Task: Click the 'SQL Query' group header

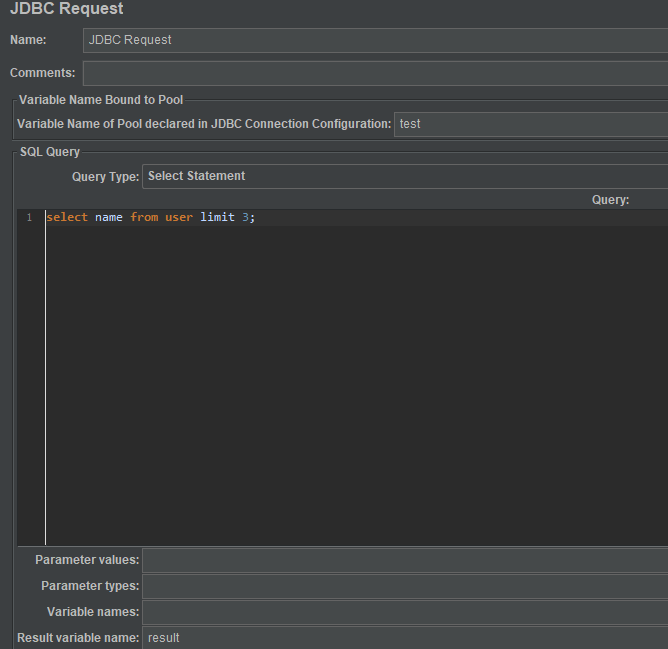Action: click(50, 152)
